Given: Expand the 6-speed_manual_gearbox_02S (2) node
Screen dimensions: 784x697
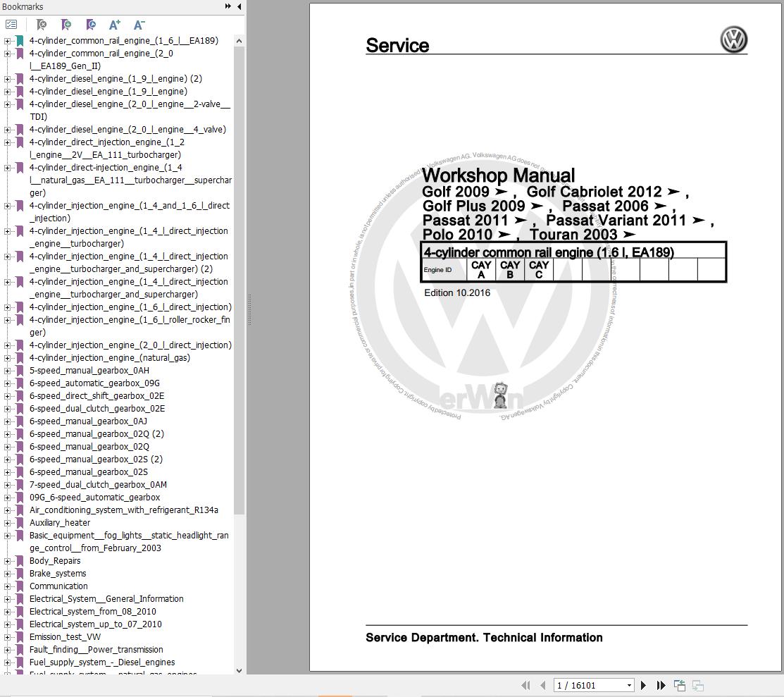Looking at the screenshot, I should [x=7, y=459].
